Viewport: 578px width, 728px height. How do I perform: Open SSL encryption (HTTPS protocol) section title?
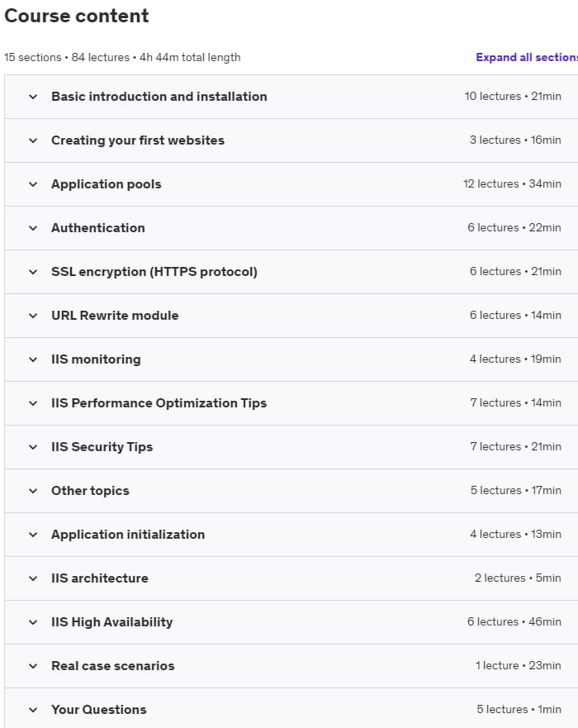[154, 272]
